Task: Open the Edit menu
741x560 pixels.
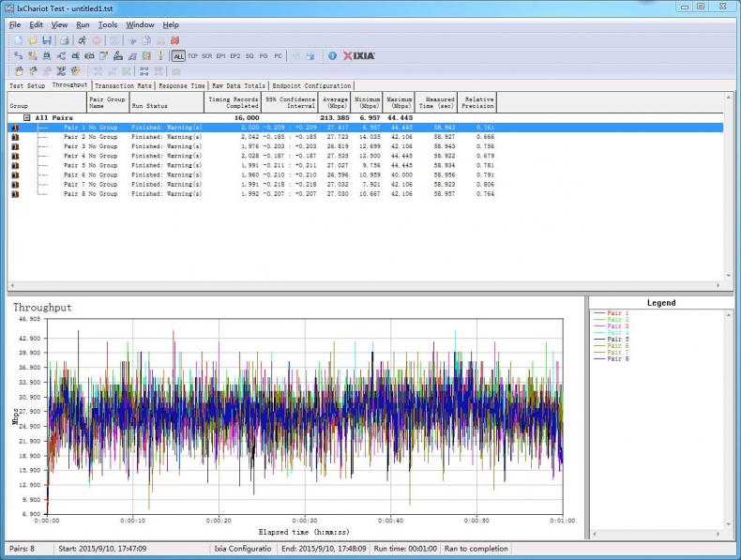Action: [x=36, y=25]
